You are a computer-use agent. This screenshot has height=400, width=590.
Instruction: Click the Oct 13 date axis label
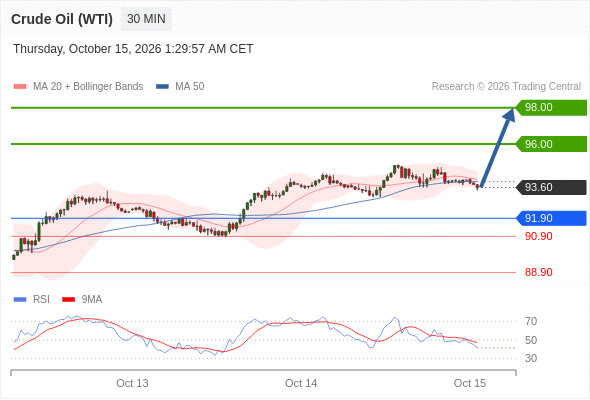point(132,383)
